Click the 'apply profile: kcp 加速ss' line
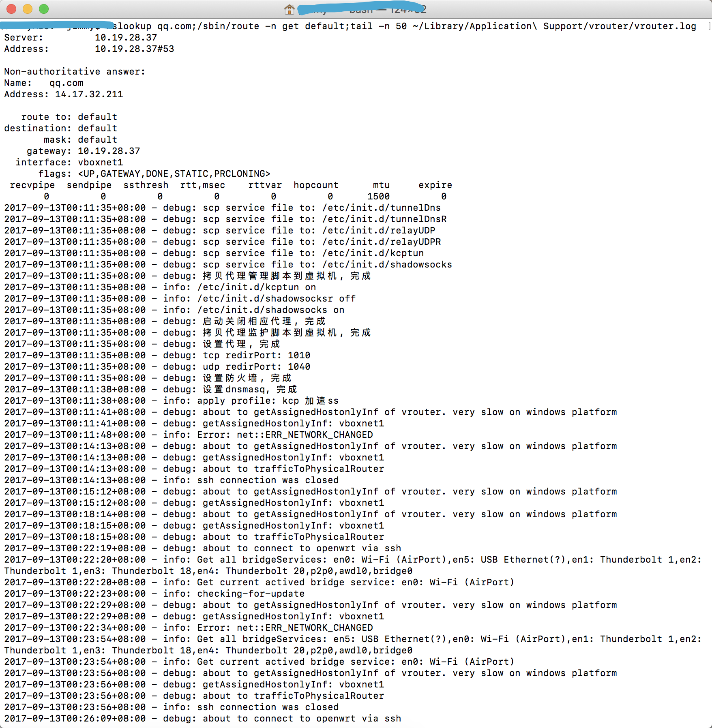This screenshot has width=712, height=728. [x=172, y=400]
